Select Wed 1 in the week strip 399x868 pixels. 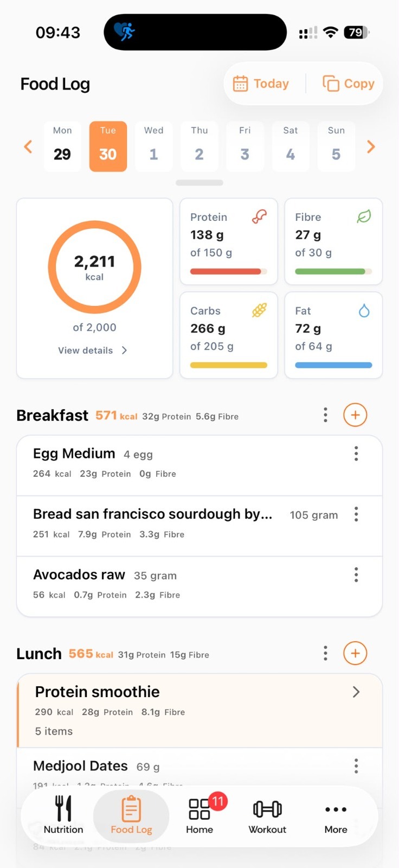point(153,146)
